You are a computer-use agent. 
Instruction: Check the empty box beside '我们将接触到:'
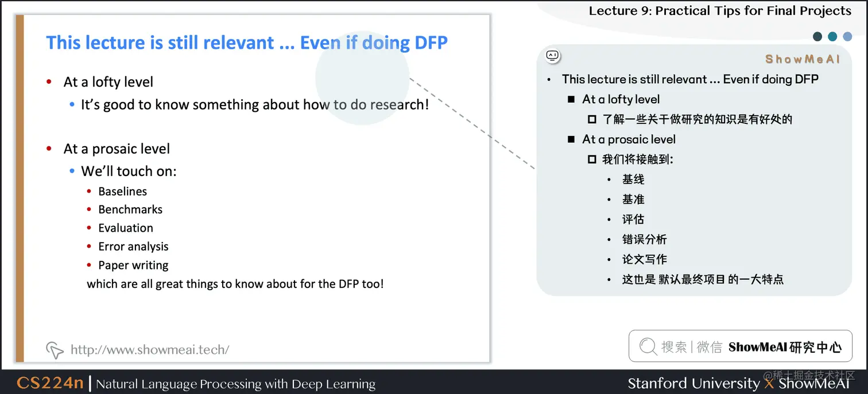point(592,159)
